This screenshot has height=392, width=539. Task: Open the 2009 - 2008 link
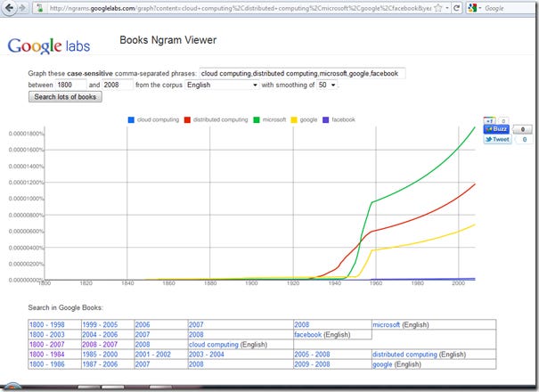(x=312, y=364)
